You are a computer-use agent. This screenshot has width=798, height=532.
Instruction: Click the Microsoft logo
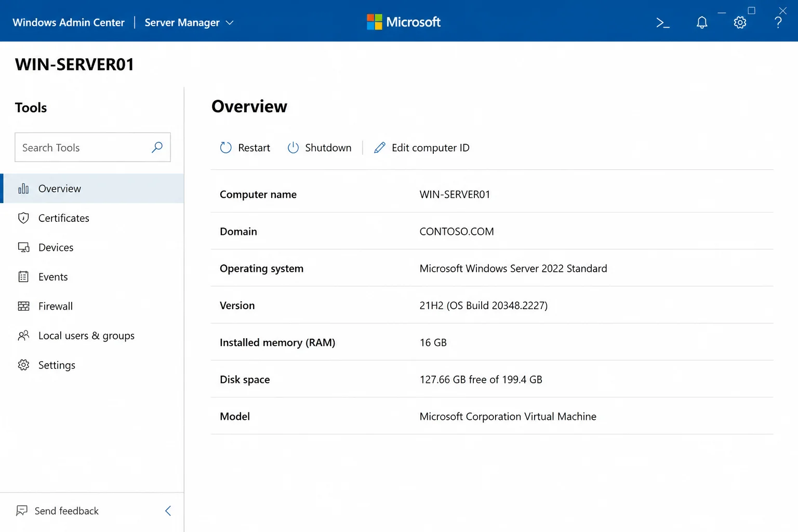pos(403,22)
